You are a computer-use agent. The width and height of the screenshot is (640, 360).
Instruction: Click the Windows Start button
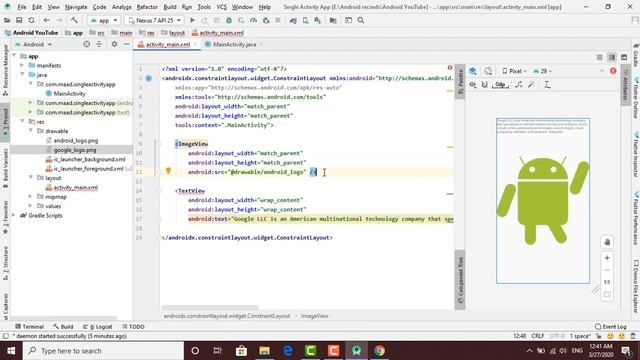[x=11, y=351]
